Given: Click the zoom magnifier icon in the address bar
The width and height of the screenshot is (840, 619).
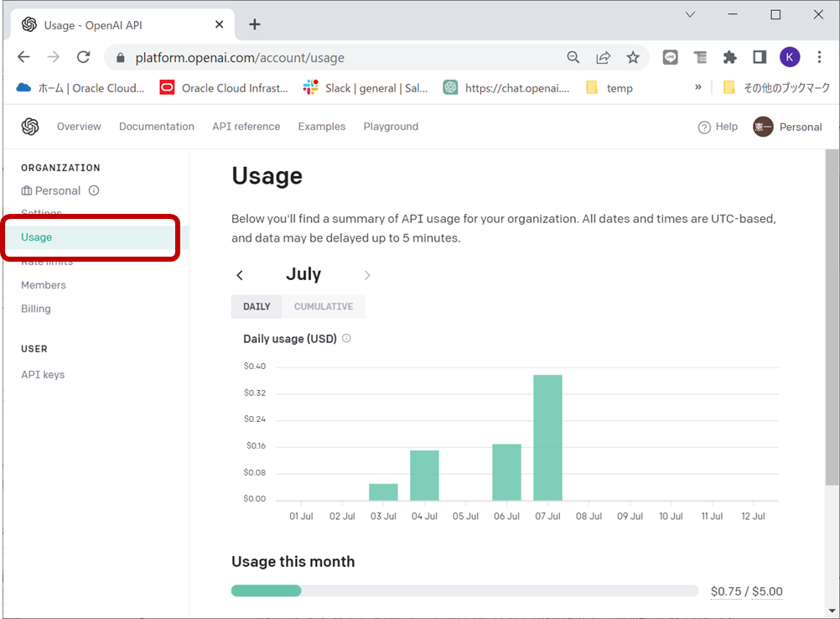Looking at the screenshot, I should [573, 57].
